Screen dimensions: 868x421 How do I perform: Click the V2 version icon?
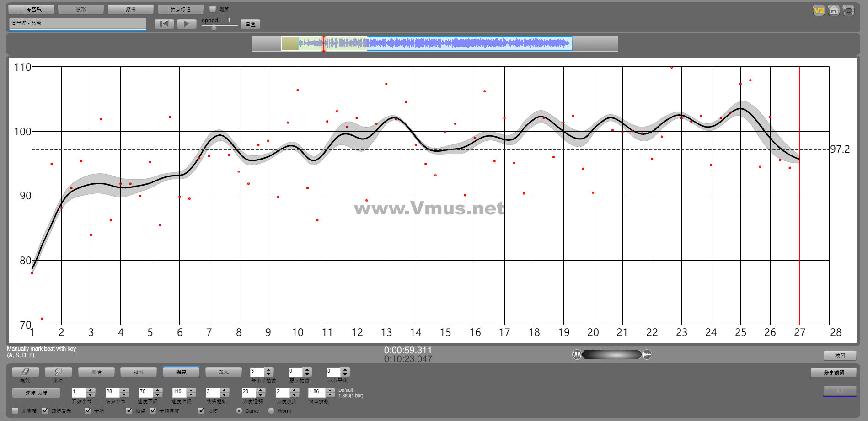[x=819, y=10]
